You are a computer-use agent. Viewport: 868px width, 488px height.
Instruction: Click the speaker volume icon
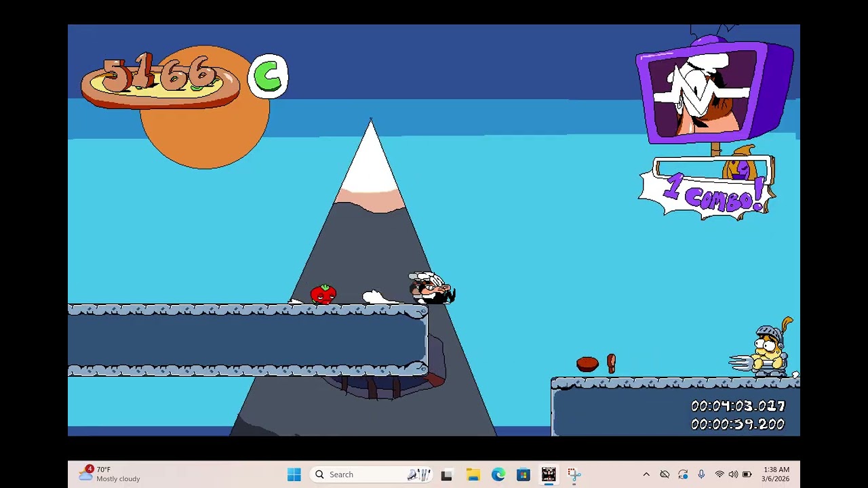click(x=733, y=474)
